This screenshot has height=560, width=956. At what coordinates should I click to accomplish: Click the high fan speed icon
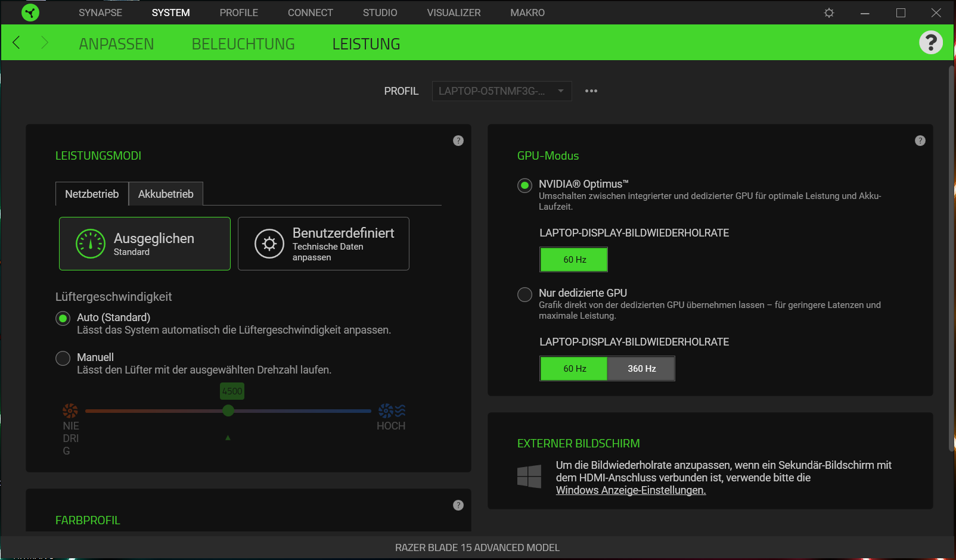point(392,410)
